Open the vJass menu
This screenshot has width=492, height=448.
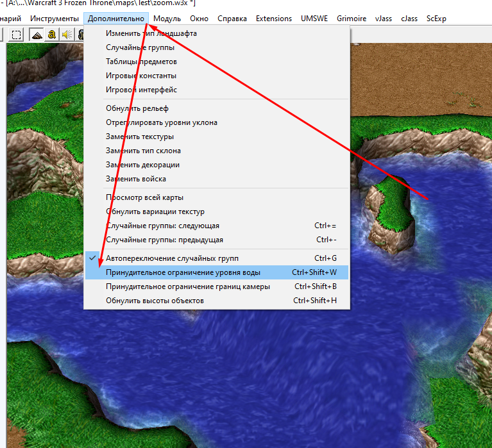click(384, 19)
